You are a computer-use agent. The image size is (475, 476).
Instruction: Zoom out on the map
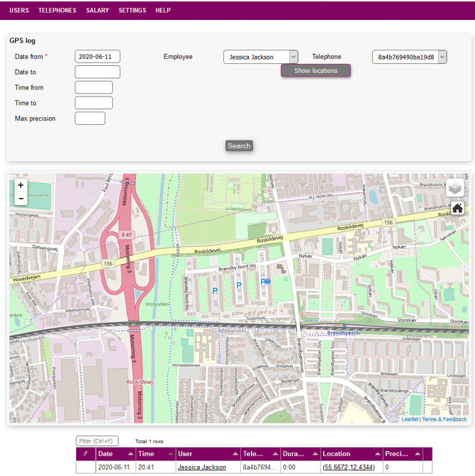[21, 199]
